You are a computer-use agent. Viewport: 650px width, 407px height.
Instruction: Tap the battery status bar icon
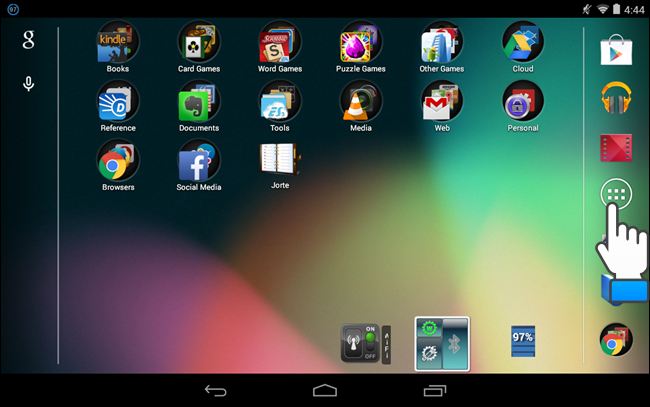click(x=616, y=9)
